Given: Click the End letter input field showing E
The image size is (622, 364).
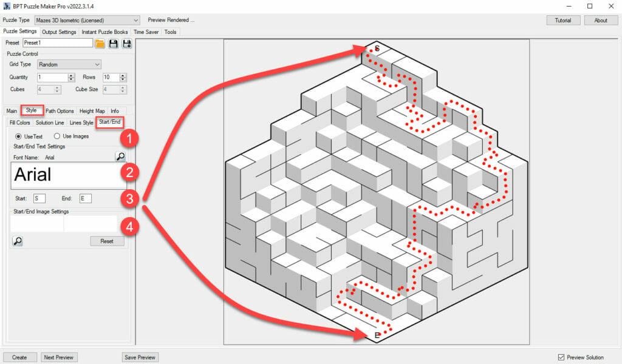Looking at the screenshot, I should pos(84,198).
